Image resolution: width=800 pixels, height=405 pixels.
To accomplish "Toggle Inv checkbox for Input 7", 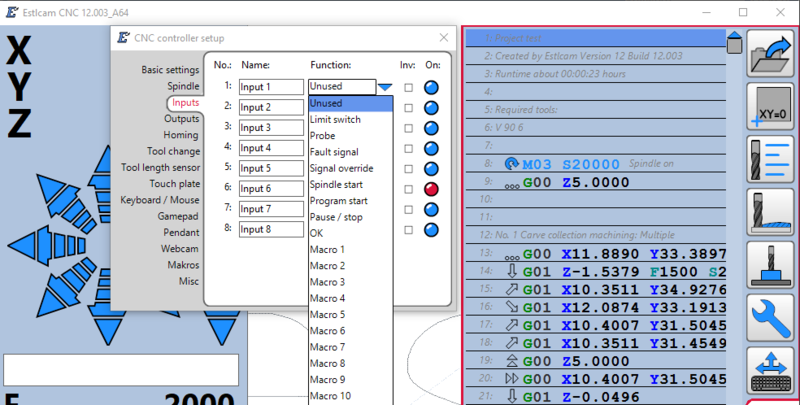I will pyautogui.click(x=408, y=210).
